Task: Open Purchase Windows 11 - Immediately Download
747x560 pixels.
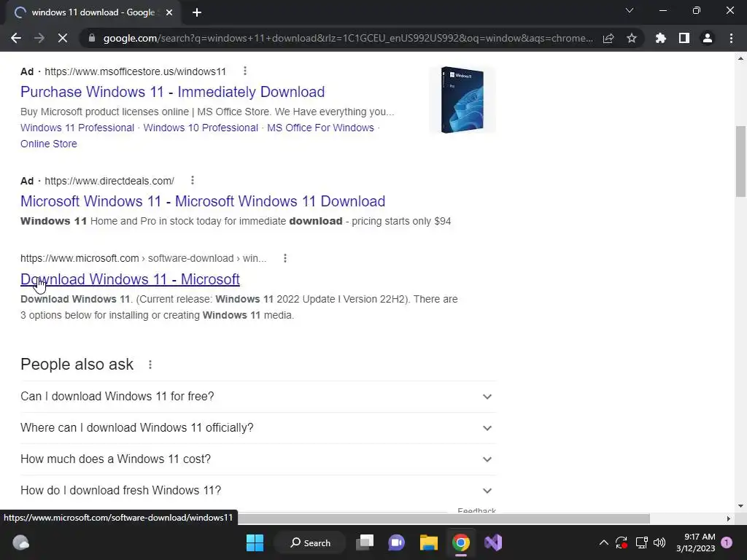Action: [x=172, y=91]
